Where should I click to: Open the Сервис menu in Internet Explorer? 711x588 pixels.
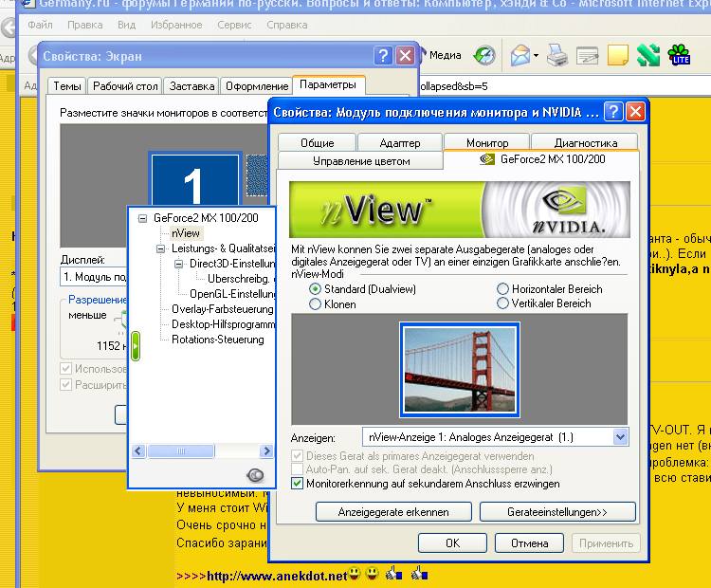pos(234,25)
